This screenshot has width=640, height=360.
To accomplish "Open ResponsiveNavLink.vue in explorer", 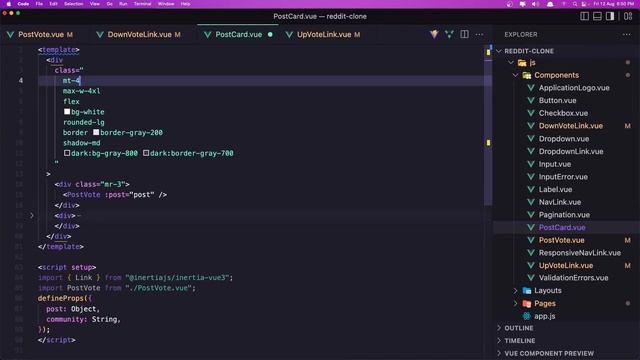I will click(x=580, y=253).
